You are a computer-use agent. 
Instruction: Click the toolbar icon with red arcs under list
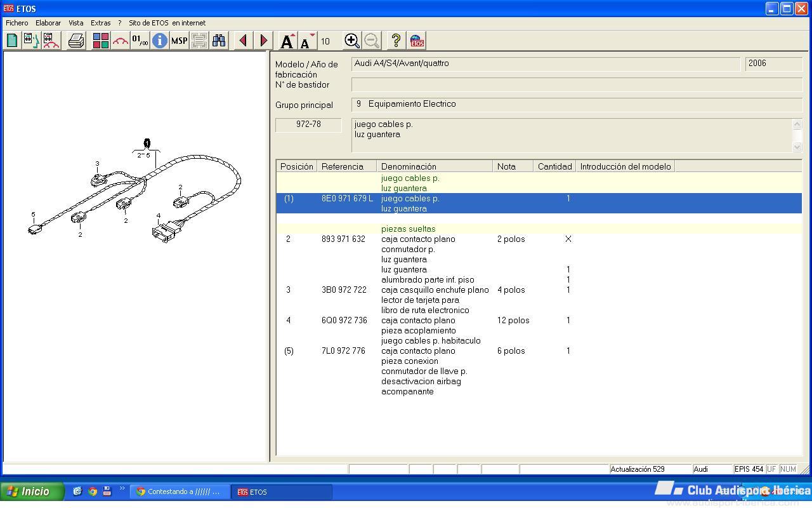[x=51, y=41]
